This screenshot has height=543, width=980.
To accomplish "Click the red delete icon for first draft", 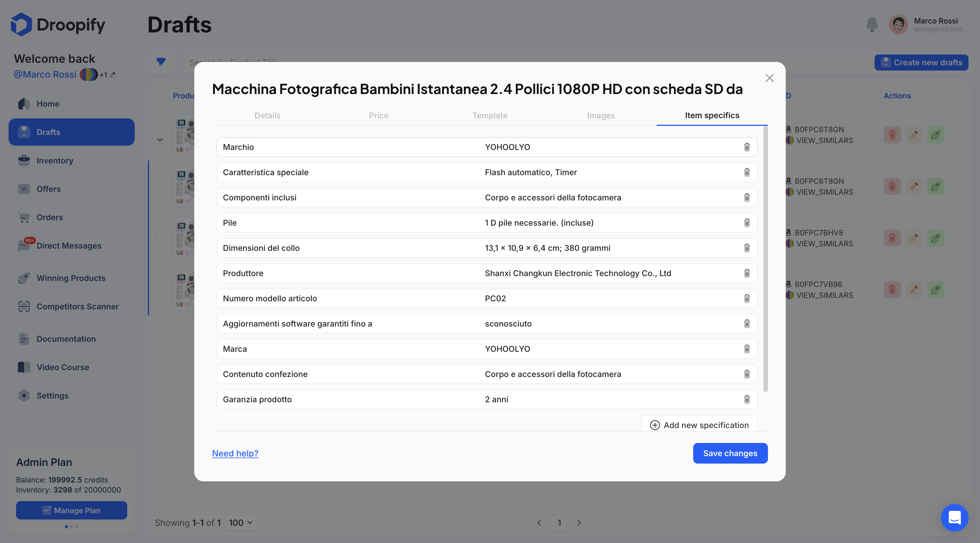I will tap(892, 135).
